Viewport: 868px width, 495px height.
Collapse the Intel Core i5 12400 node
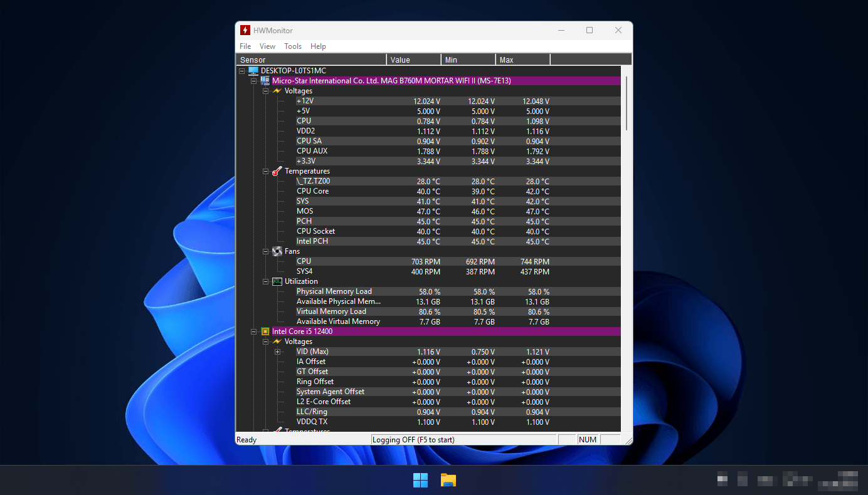point(253,331)
